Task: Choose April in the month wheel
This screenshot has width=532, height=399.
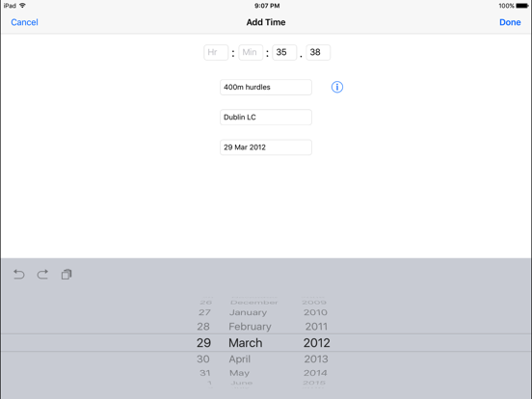Action: [240, 359]
